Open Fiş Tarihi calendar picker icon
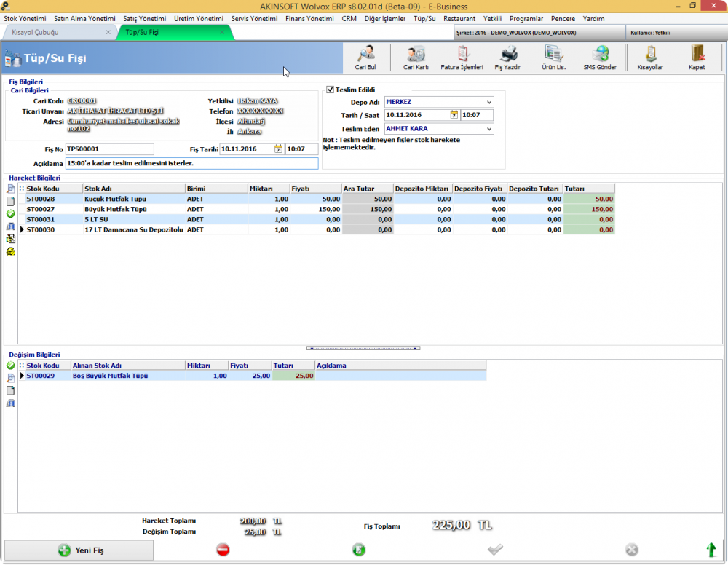728x565 pixels. click(x=278, y=149)
